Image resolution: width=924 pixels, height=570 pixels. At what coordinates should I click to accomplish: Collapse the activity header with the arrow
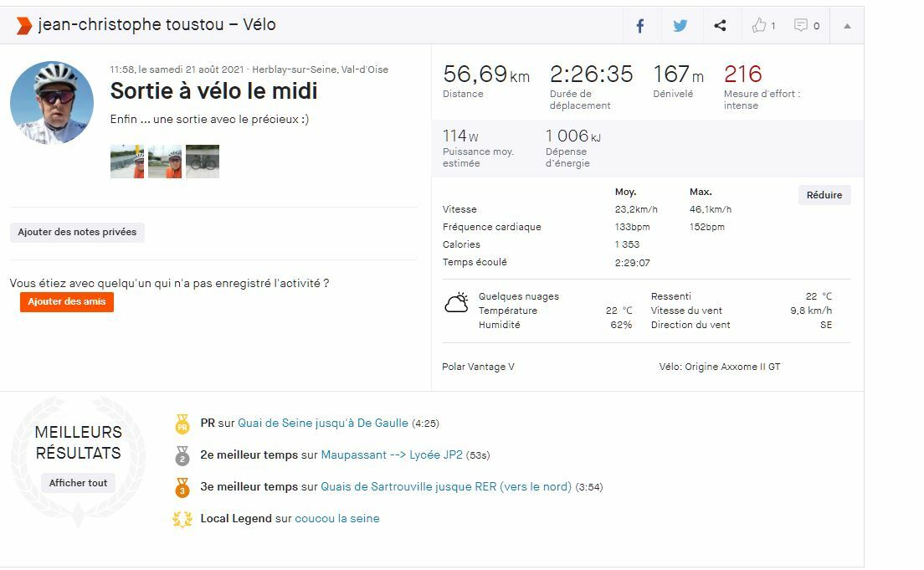pyautogui.click(x=847, y=26)
